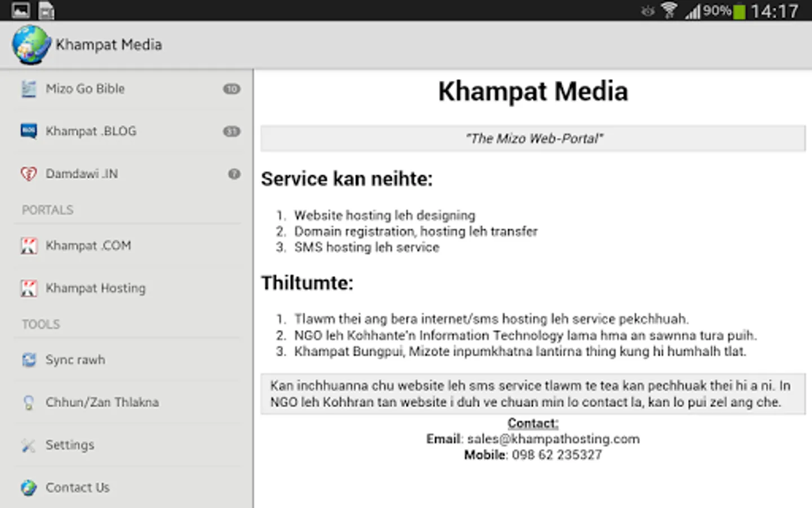The height and width of the screenshot is (508, 812).
Task: Tap the Wi-Fi status icon
Action: 669,10
